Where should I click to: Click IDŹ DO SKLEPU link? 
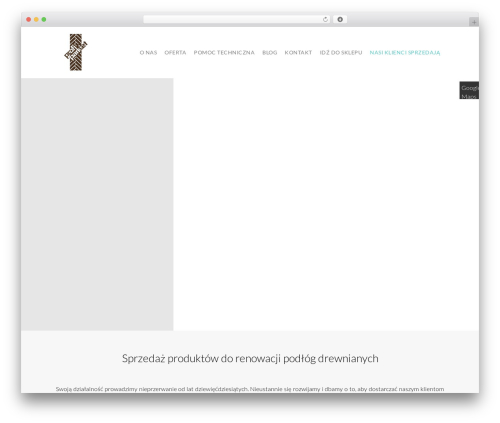341,53
